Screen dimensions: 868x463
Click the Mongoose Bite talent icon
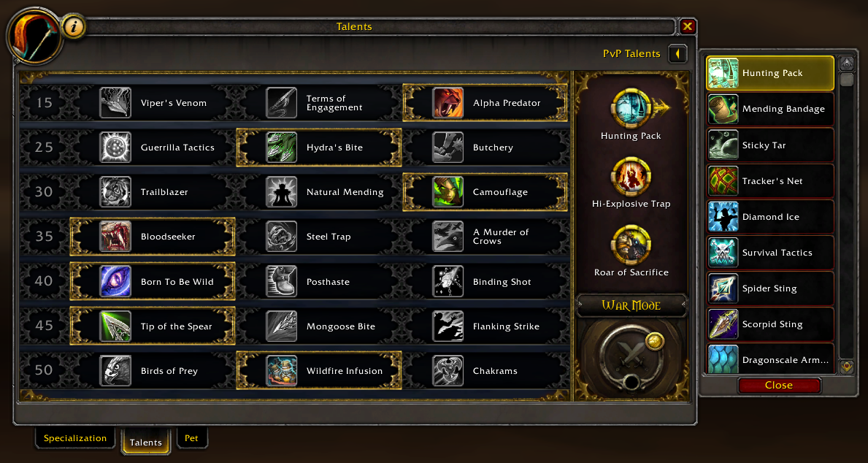tap(281, 326)
